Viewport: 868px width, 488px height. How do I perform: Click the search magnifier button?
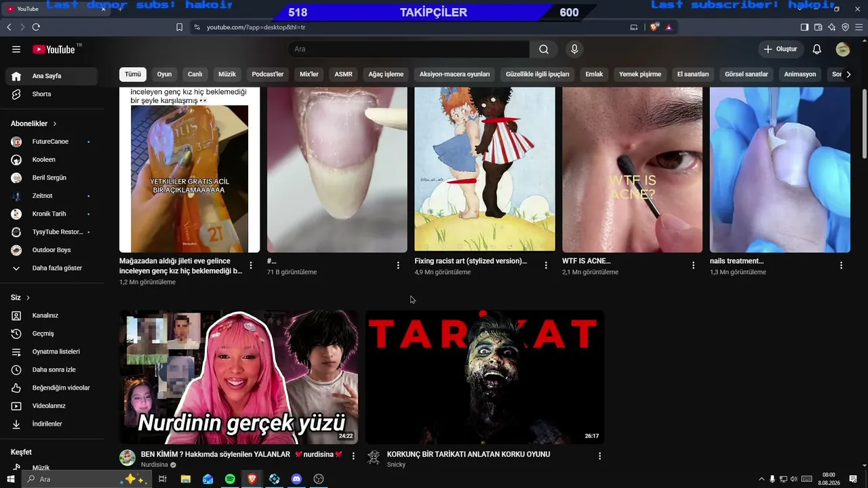[544, 49]
